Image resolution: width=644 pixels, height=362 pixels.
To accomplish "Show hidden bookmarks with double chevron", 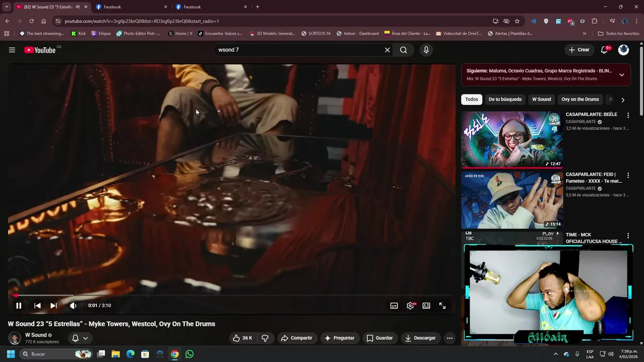I will 584,34.
